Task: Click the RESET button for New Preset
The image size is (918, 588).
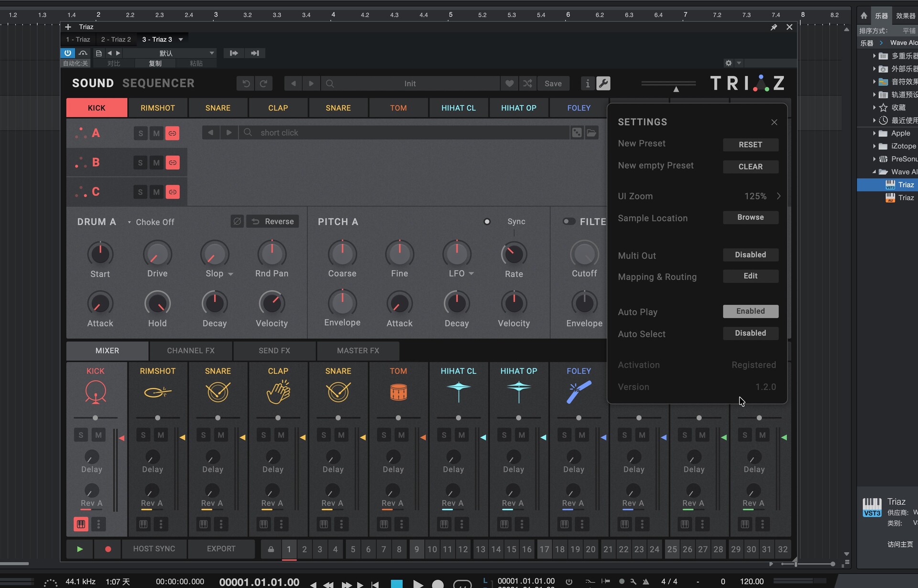Action: click(750, 144)
